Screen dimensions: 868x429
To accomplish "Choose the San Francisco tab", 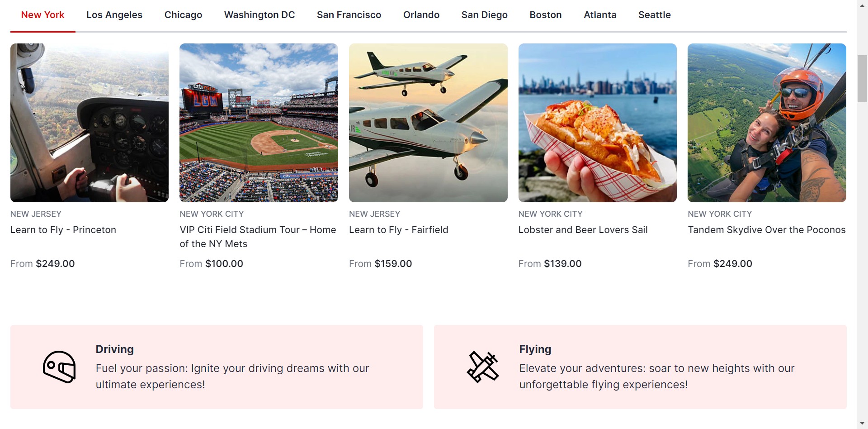I will [349, 15].
